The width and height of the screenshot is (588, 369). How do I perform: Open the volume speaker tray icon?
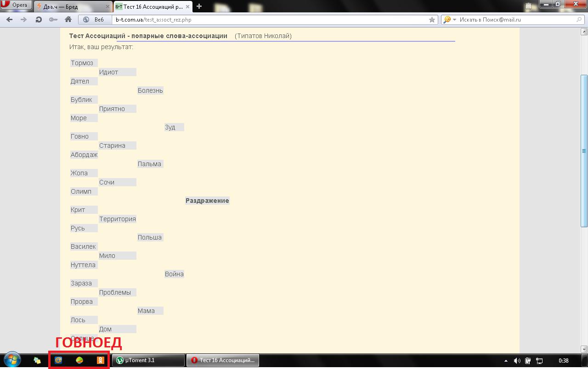coord(517,361)
